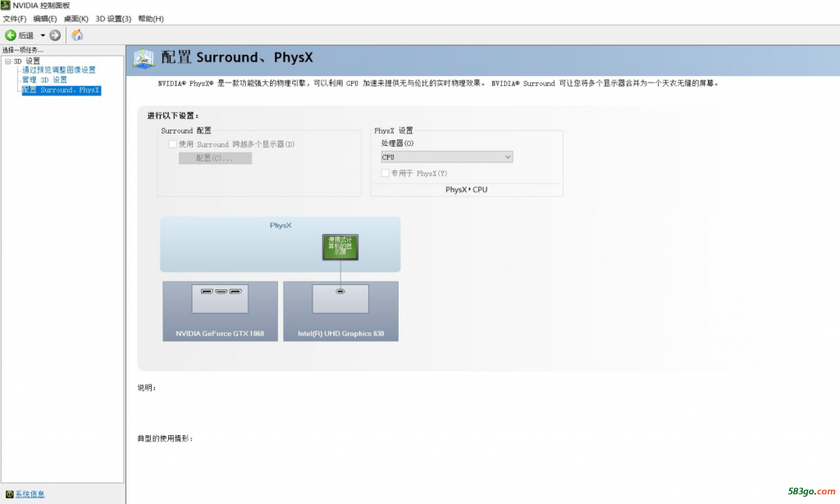The width and height of the screenshot is (840, 504).
Task: Click the 3D 设置 root tree label
Action: [x=27, y=61]
